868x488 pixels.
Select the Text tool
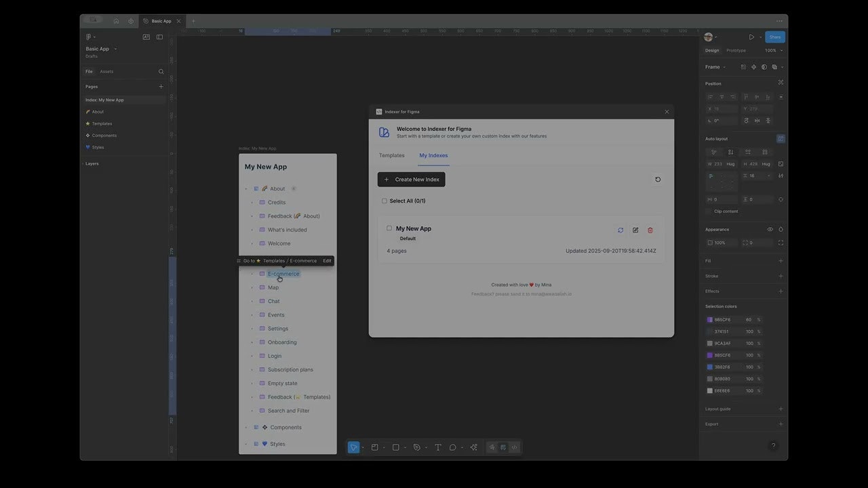pos(437,447)
